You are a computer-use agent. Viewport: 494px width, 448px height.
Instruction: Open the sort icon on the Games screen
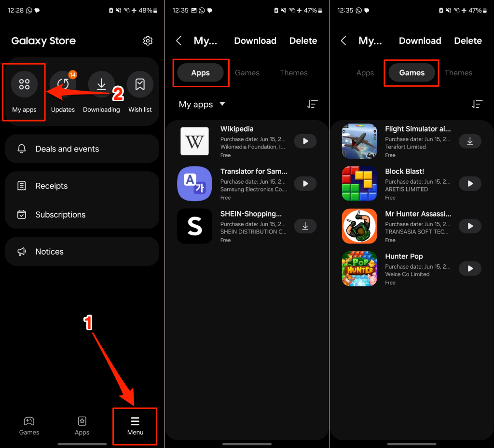pos(477,104)
